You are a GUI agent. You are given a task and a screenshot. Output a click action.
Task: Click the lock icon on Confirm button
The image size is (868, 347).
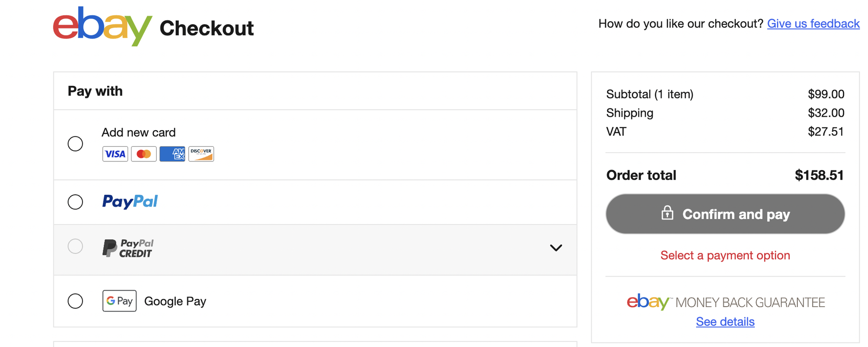(667, 213)
